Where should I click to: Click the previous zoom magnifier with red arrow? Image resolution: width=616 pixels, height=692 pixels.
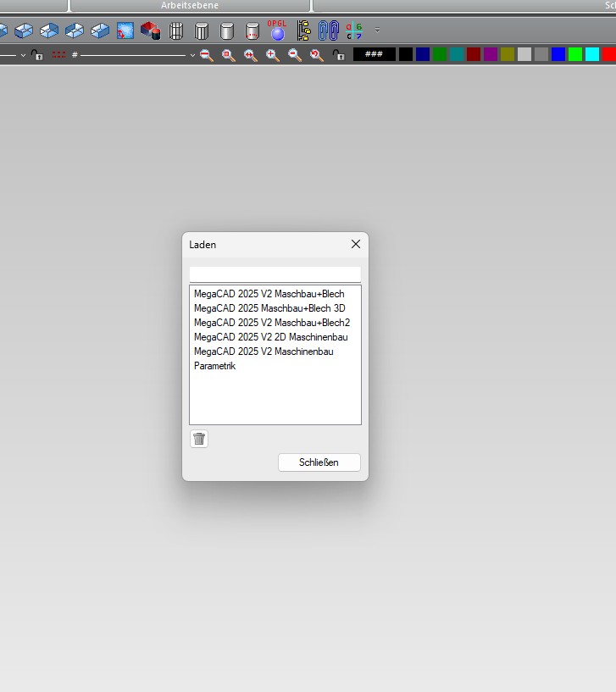317,55
